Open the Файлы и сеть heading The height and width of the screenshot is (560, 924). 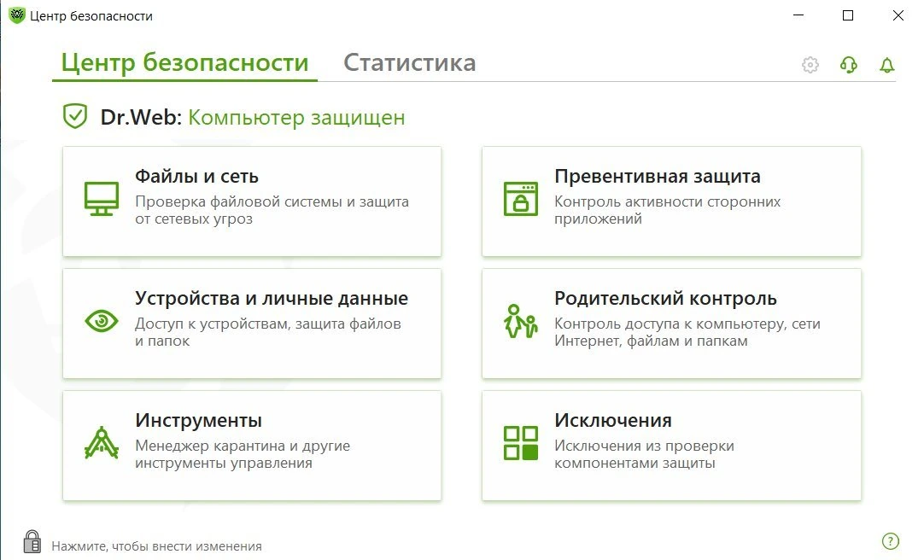click(x=196, y=176)
